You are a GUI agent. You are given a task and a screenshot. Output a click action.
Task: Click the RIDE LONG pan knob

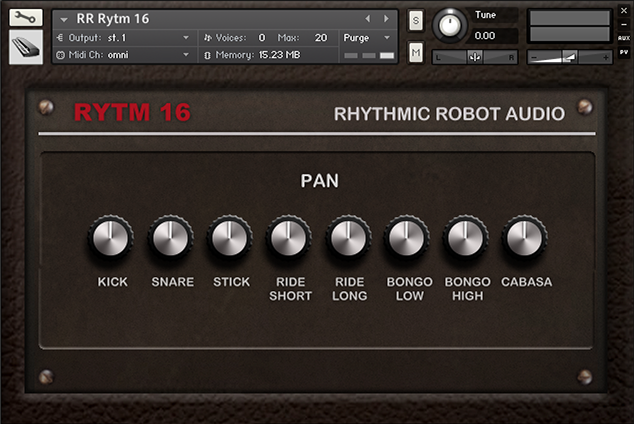pyautogui.click(x=348, y=238)
